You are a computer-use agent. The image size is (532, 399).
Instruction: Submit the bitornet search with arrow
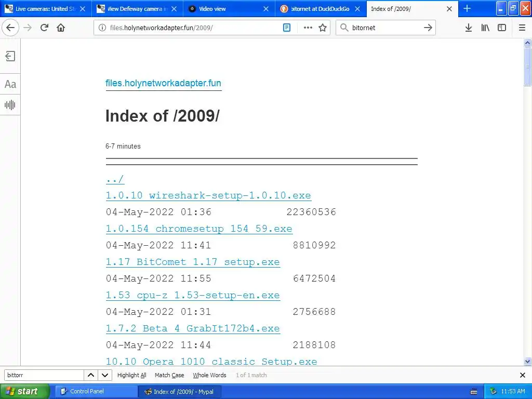(x=428, y=28)
